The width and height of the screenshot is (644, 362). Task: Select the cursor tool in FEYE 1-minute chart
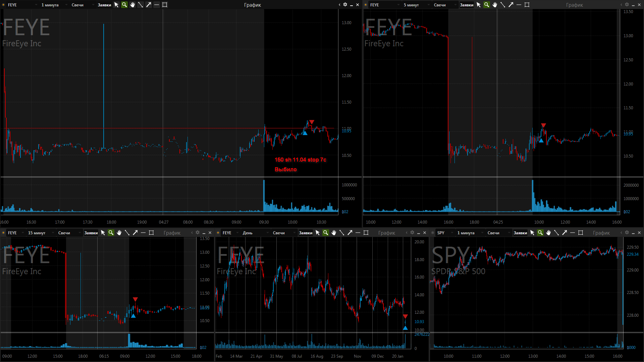[x=116, y=5]
